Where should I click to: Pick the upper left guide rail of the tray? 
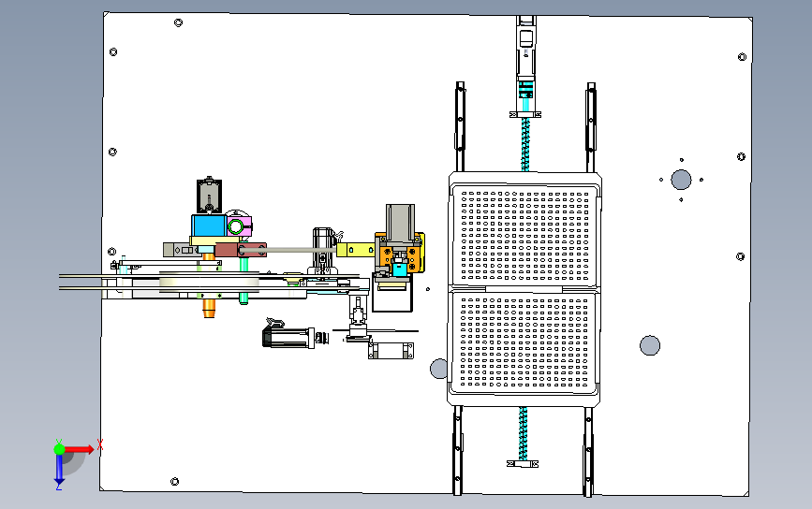click(460, 126)
